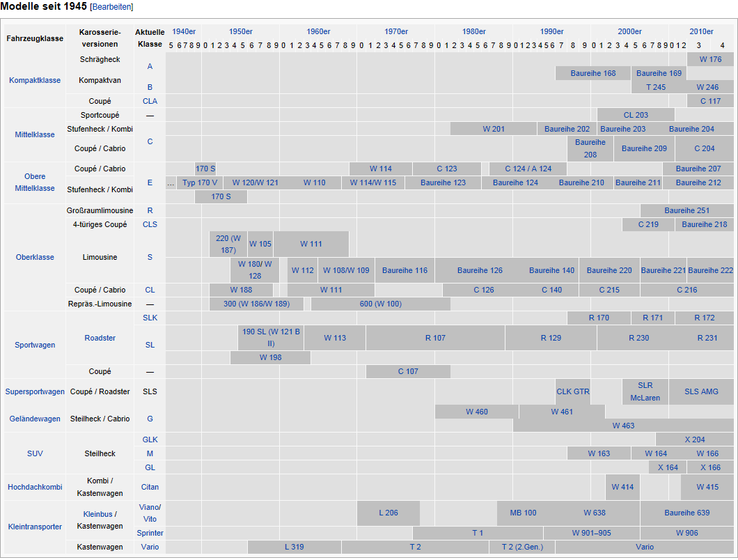This screenshot has width=738, height=560.
Task: Open the R 107 roadster link
Action: click(x=435, y=338)
